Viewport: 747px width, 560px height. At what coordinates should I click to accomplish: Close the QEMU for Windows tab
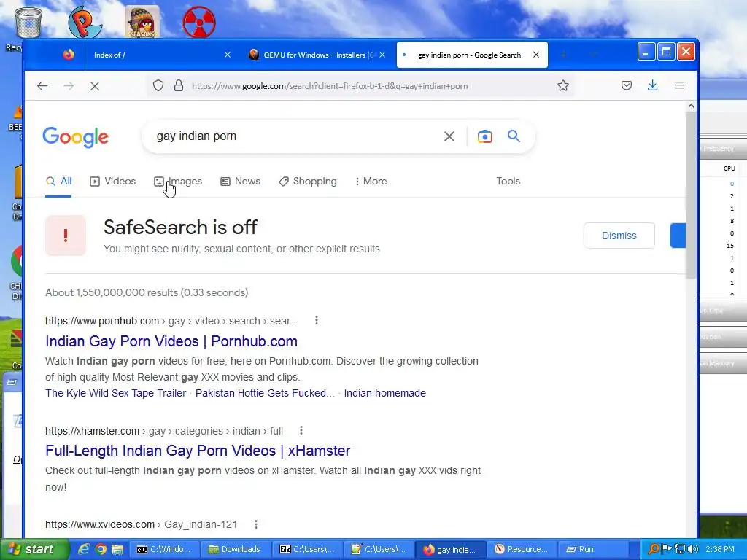coord(382,55)
